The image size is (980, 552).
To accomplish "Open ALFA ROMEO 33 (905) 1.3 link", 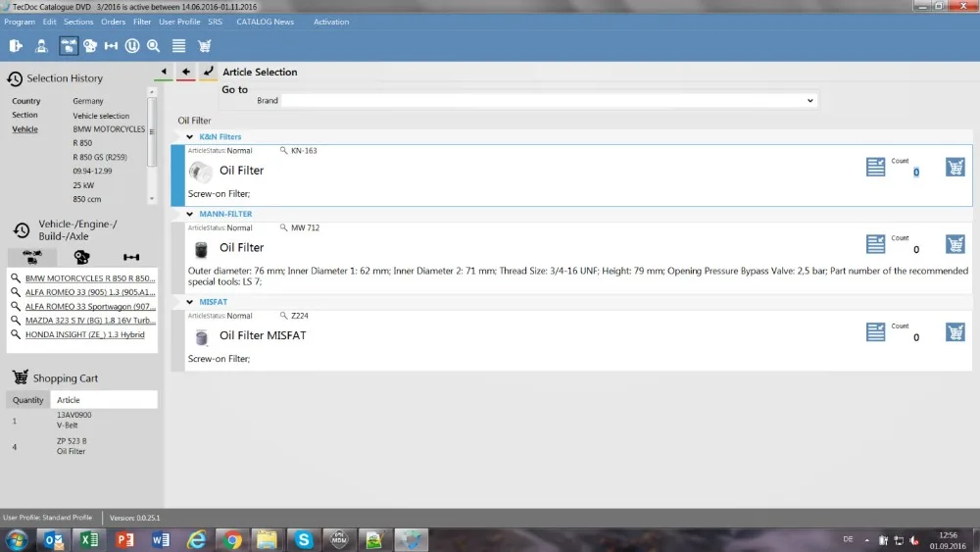I will [x=90, y=292].
